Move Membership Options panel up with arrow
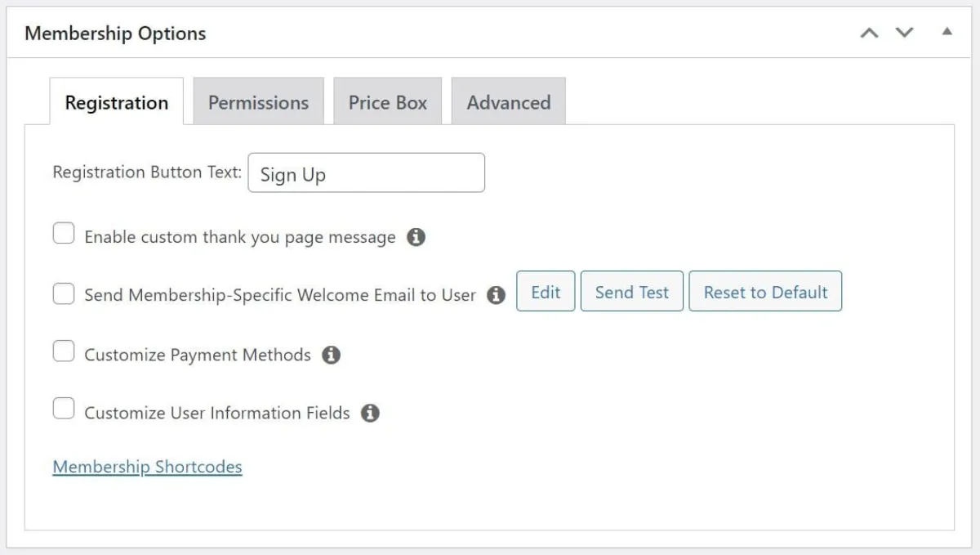This screenshot has height=555, width=980. click(870, 34)
